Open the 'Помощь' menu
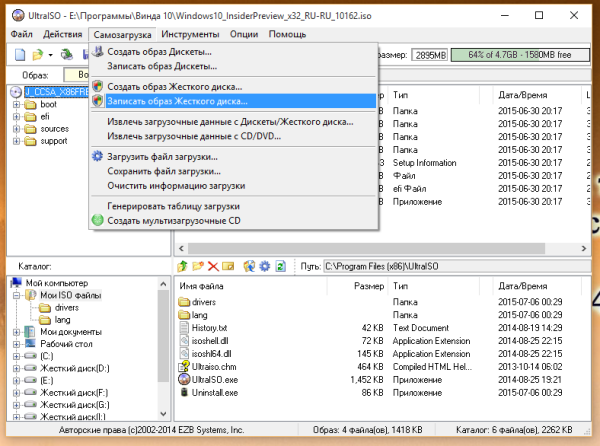 pos(287,34)
